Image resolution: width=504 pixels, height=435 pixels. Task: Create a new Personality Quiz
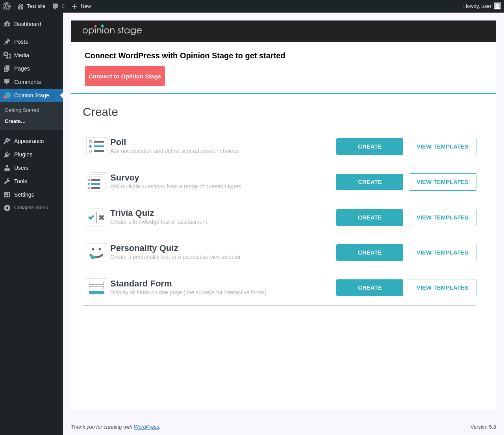370,253
